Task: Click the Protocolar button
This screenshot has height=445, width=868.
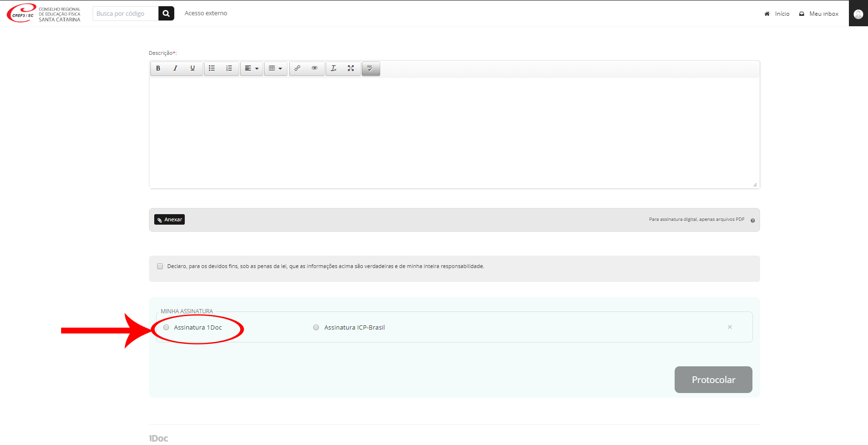Action: [713, 380]
